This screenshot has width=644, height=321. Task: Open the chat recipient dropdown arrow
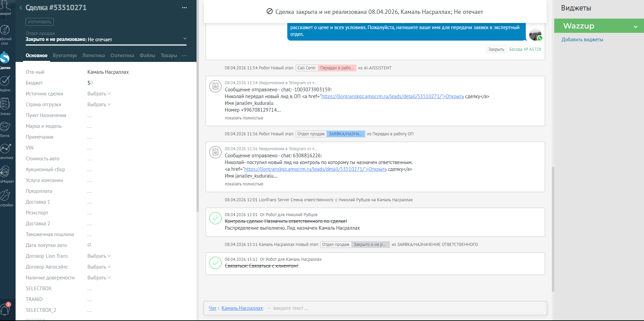point(269,308)
